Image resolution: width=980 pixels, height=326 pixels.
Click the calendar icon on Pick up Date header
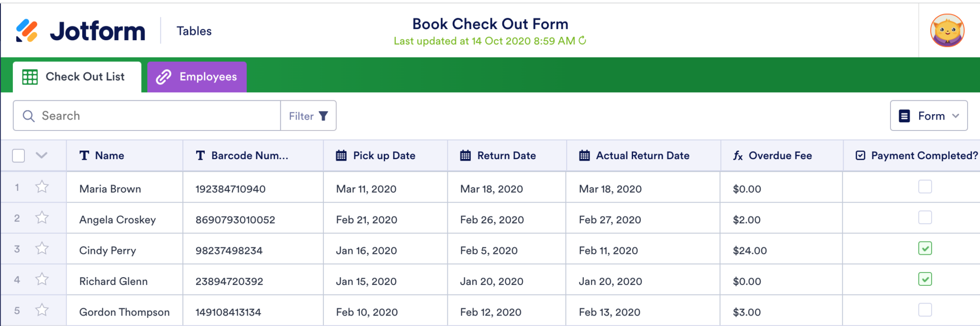341,155
